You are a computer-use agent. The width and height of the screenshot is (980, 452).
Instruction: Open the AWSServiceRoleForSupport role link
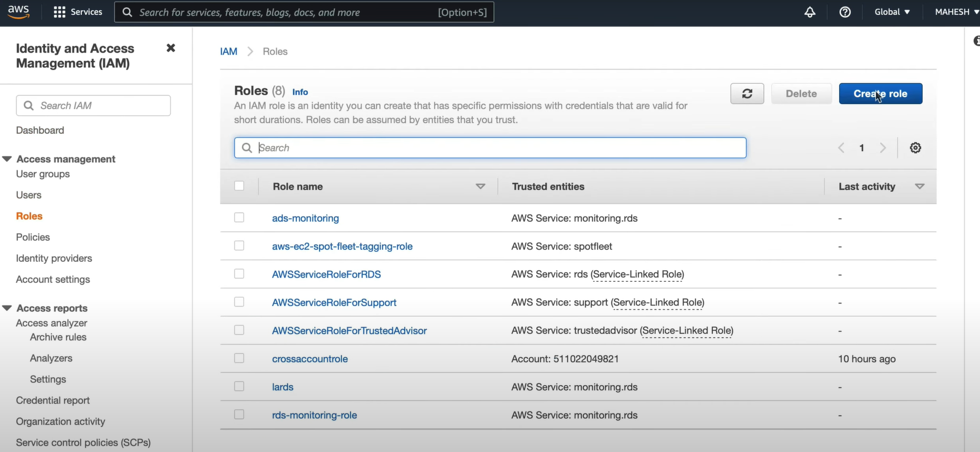coord(334,302)
